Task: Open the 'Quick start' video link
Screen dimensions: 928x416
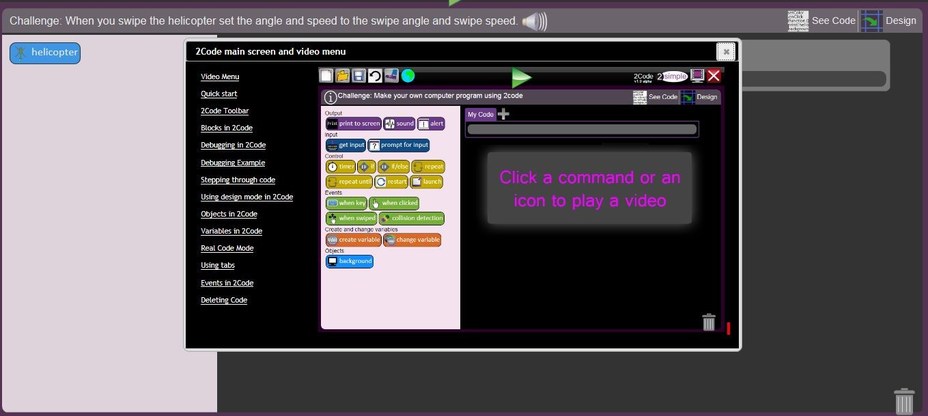Action: pos(218,93)
